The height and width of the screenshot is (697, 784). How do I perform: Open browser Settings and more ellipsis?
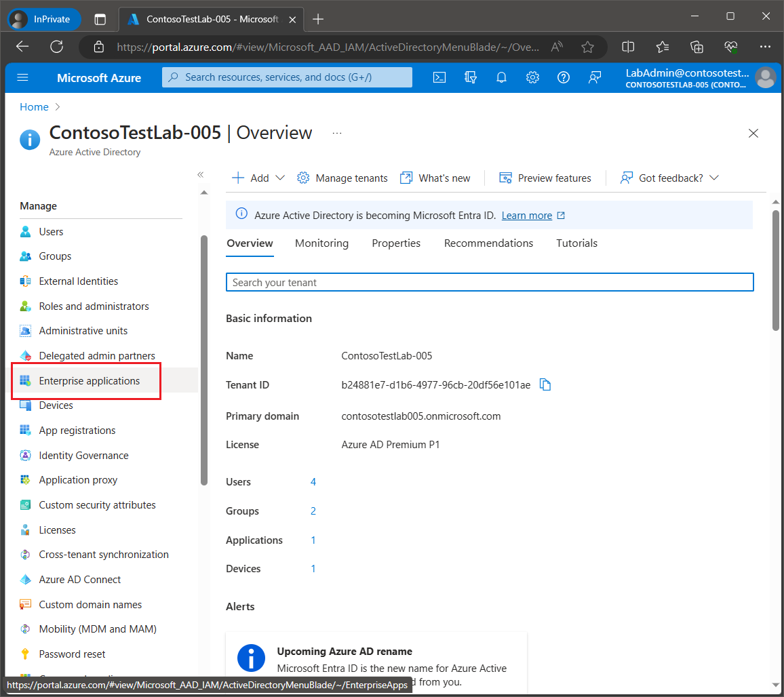coord(765,47)
